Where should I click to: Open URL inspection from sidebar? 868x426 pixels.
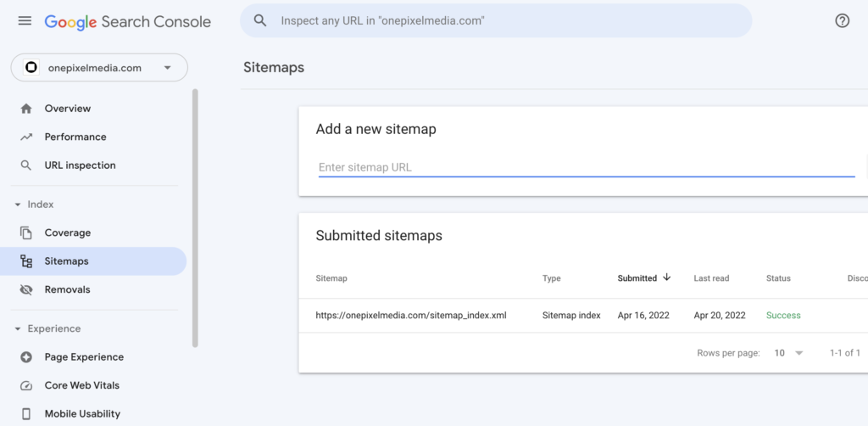[93, 165]
